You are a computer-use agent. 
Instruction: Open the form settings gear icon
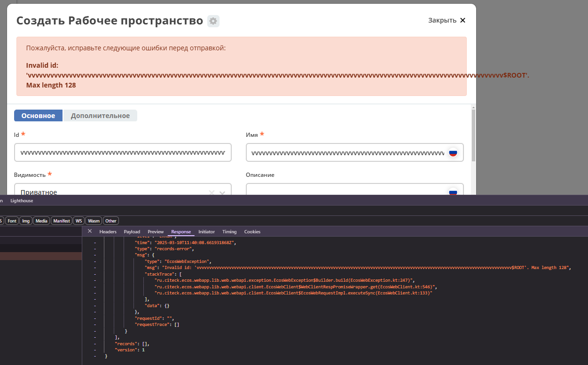pyautogui.click(x=213, y=21)
